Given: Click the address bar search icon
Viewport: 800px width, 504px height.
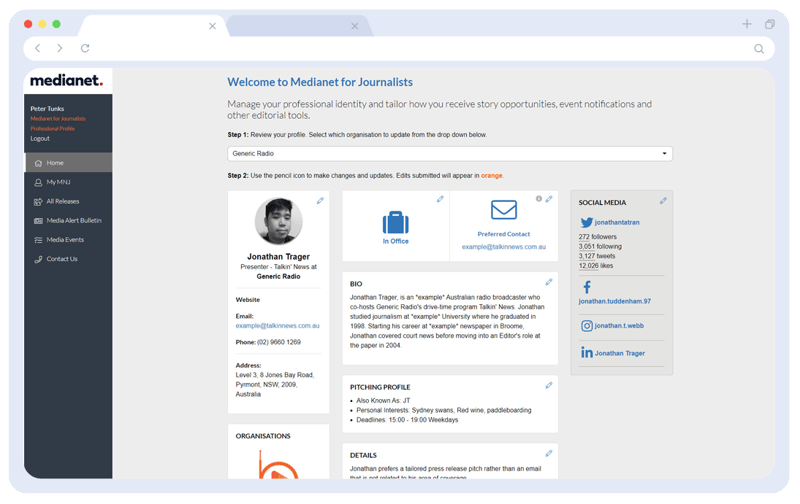Looking at the screenshot, I should click(759, 48).
